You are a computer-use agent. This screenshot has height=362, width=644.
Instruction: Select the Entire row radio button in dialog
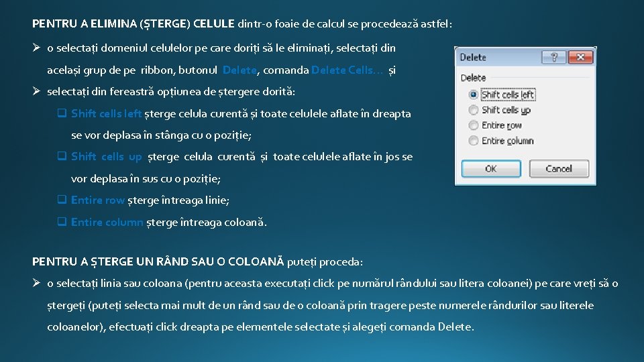tap(473, 125)
